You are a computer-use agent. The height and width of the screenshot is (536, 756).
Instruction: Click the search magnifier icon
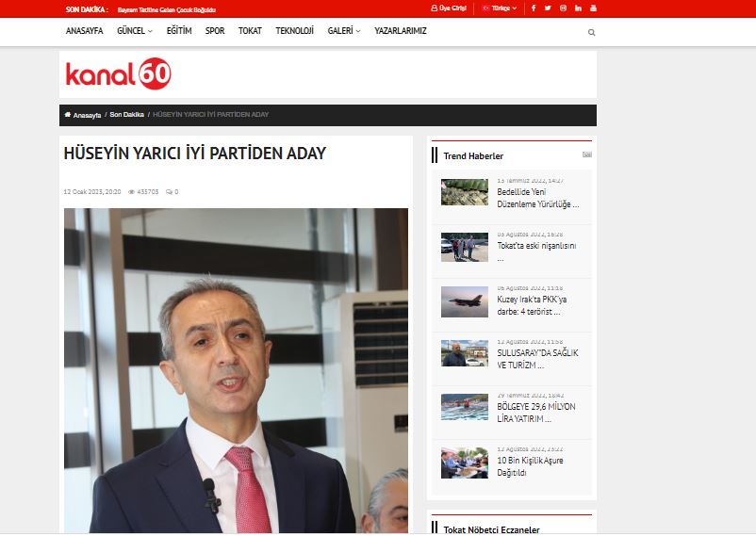[592, 33]
